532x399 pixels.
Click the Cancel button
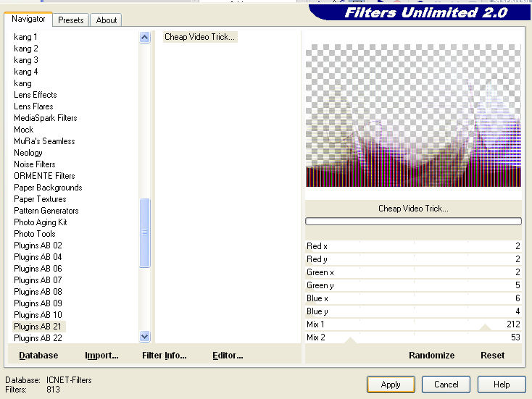[x=446, y=385]
